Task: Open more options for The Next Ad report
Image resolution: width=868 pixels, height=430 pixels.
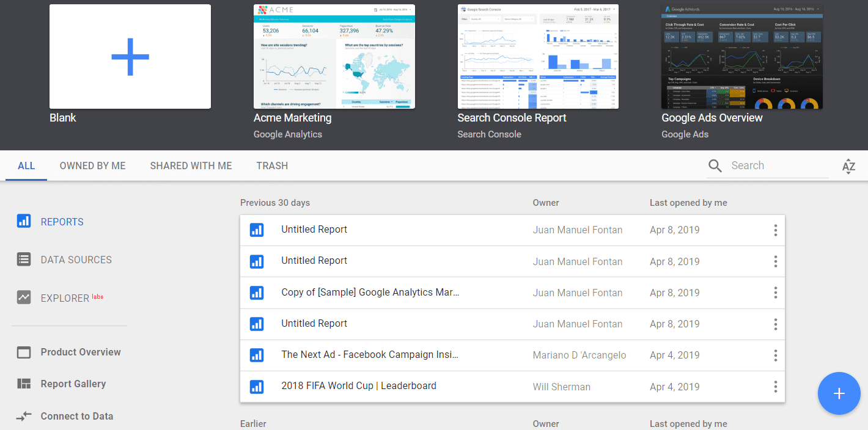Action: coord(775,355)
